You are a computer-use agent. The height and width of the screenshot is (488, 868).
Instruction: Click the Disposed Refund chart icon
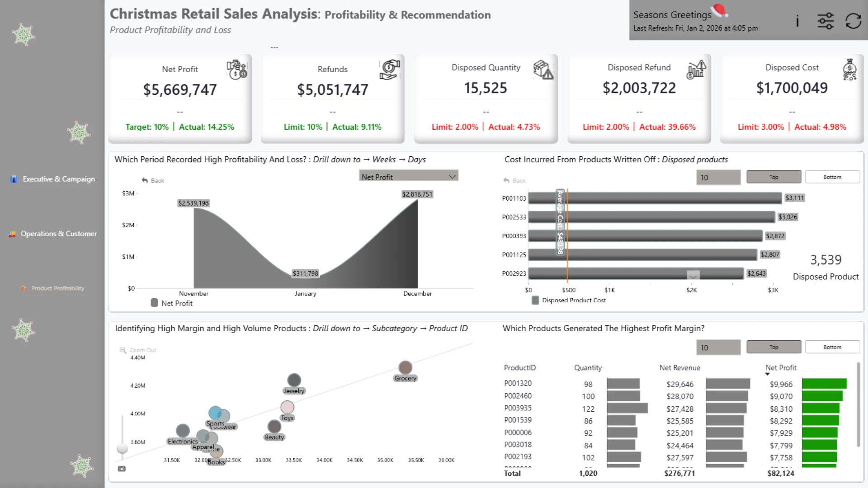696,70
